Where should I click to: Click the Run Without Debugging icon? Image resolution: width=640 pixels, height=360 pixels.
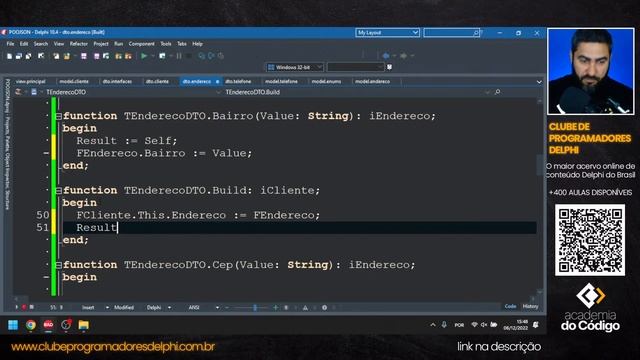click(x=162, y=56)
